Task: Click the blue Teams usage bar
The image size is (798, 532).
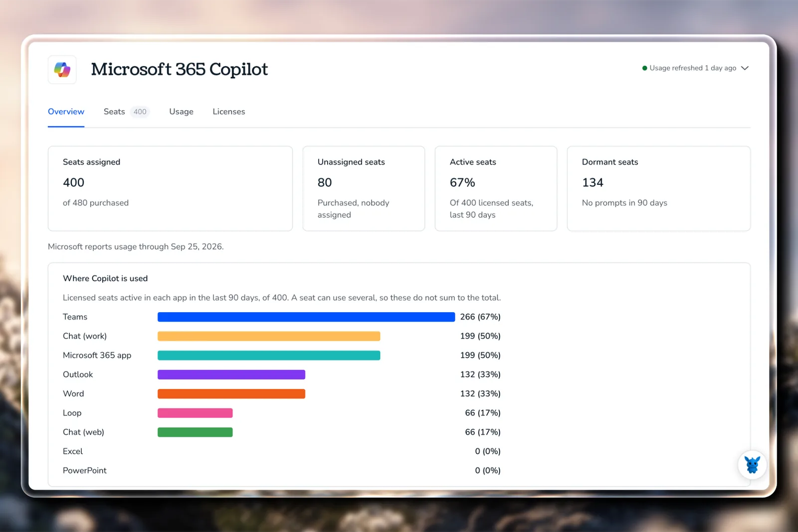Action: tap(306, 317)
